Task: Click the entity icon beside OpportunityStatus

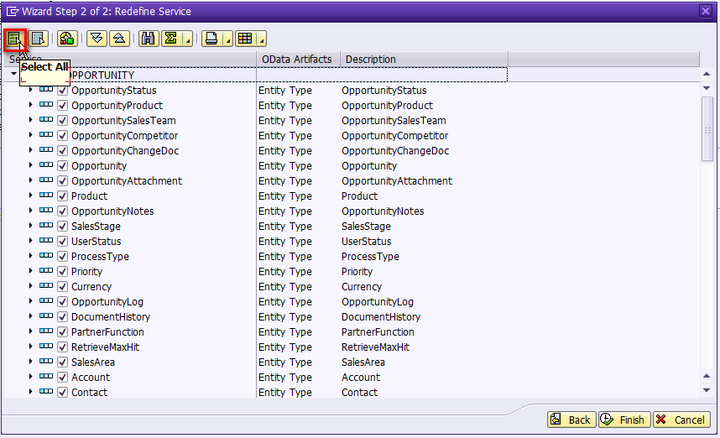Action: point(46,90)
